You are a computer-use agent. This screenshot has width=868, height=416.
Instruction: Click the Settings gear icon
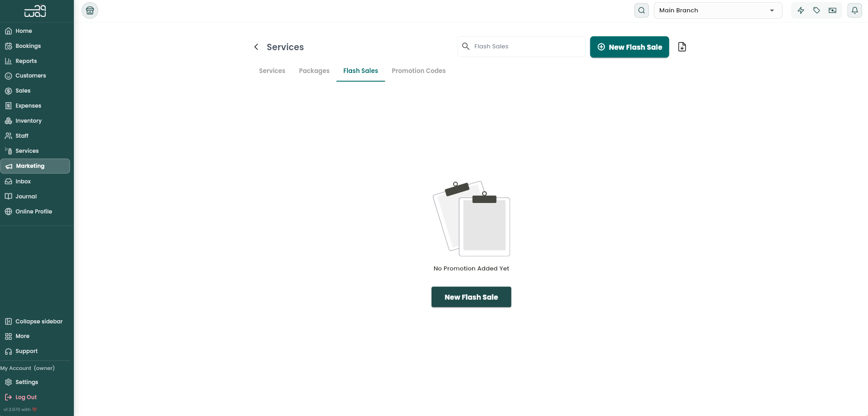point(8,382)
